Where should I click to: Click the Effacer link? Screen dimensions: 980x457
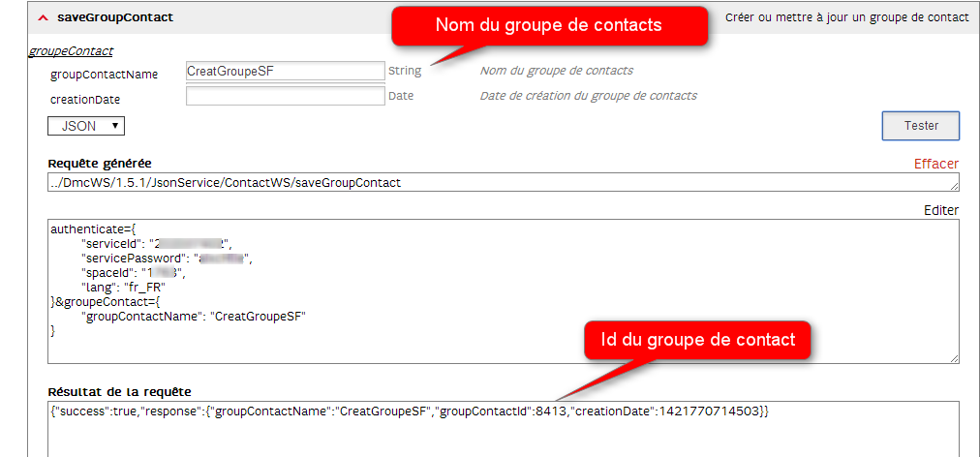coord(935,164)
